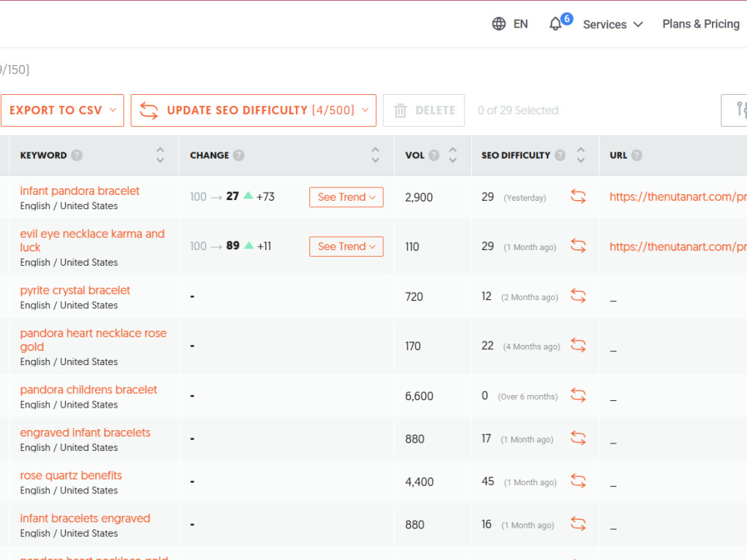This screenshot has width=747, height=560.
Task: Open Plans & Pricing
Action: [701, 24]
